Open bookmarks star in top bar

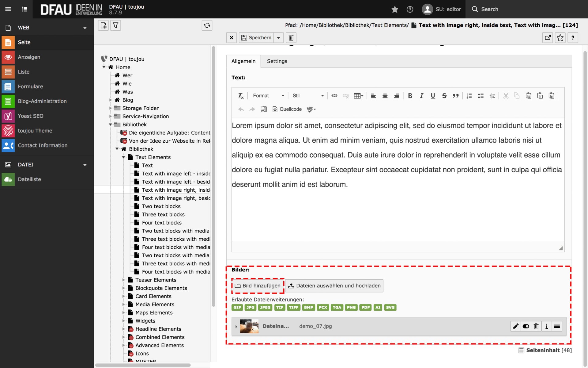click(x=395, y=10)
